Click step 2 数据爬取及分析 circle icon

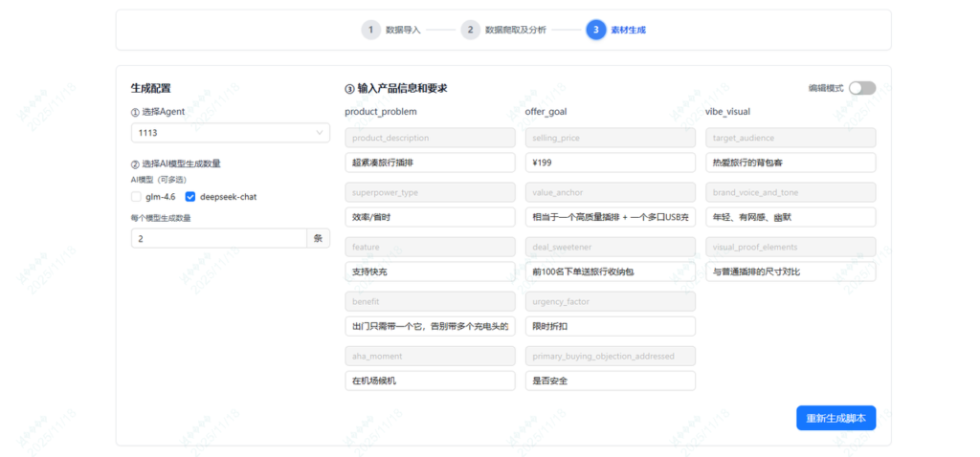(470, 30)
